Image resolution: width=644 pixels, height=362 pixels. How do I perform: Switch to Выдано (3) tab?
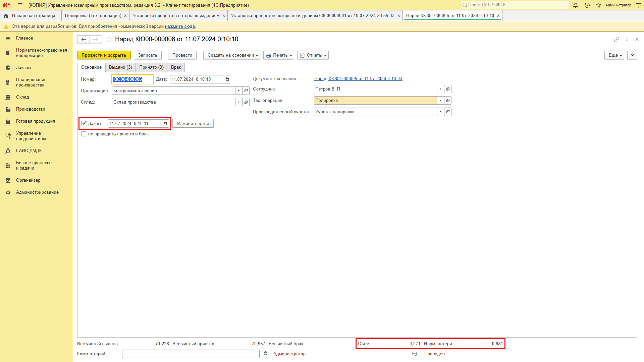[x=120, y=67]
